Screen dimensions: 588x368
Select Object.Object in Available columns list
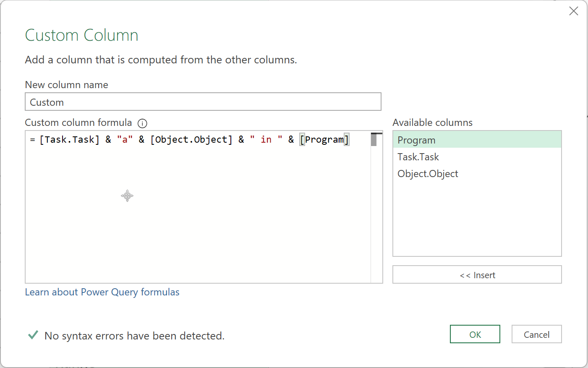(428, 174)
